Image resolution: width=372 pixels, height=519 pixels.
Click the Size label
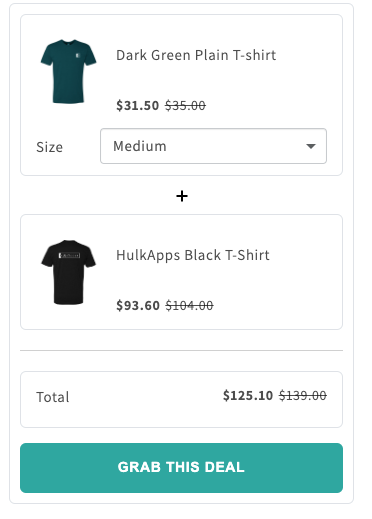pos(49,147)
